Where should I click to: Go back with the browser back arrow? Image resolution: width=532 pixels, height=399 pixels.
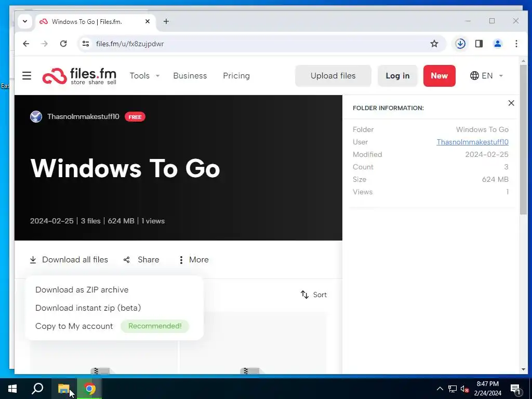[x=26, y=44]
